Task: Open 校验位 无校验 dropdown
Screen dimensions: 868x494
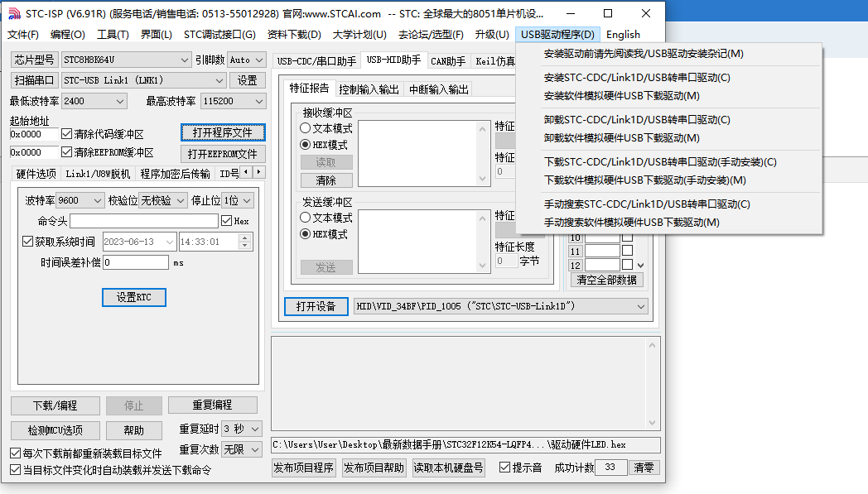Action: [162, 200]
